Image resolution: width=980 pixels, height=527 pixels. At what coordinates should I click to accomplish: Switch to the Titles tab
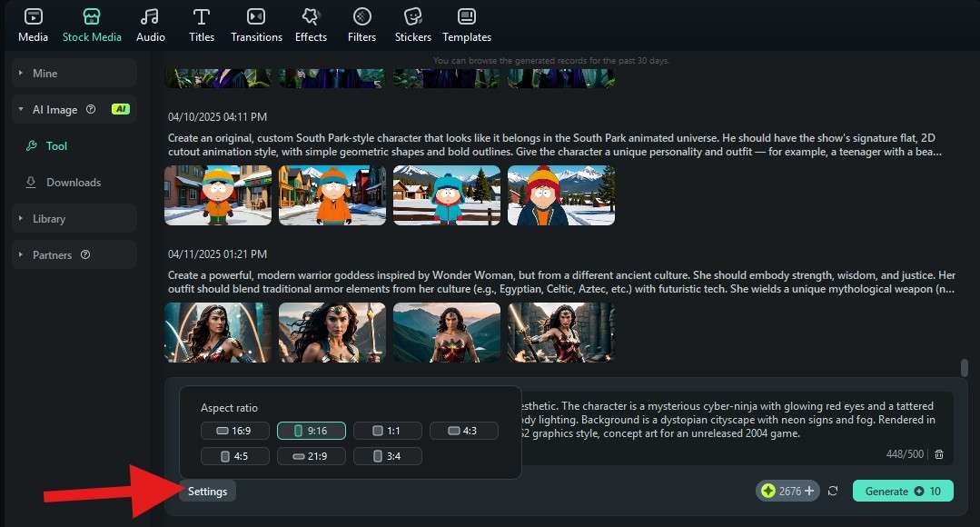(x=202, y=25)
